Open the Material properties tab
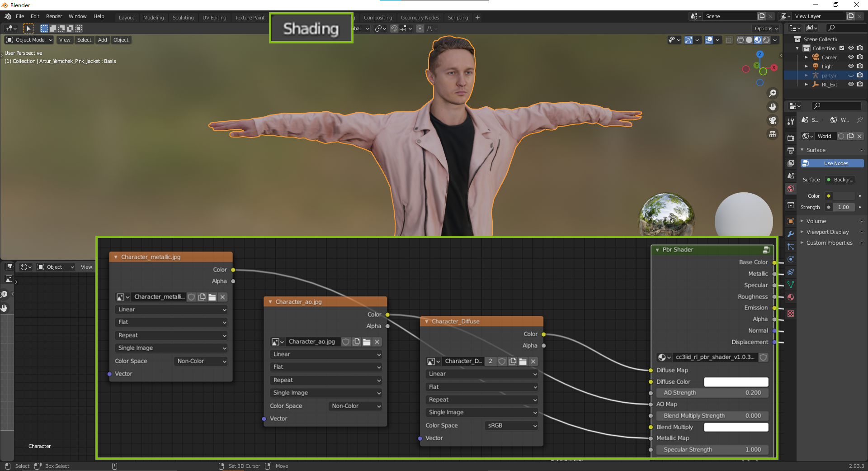This screenshot has height=471, width=868. pyautogui.click(x=791, y=297)
